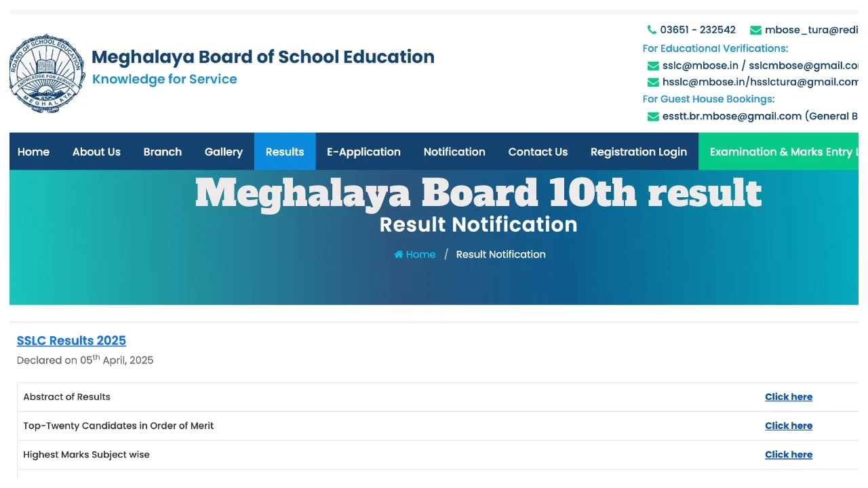
Task: Open Examination & Marks Entry green button
Action: coord(780,152)
